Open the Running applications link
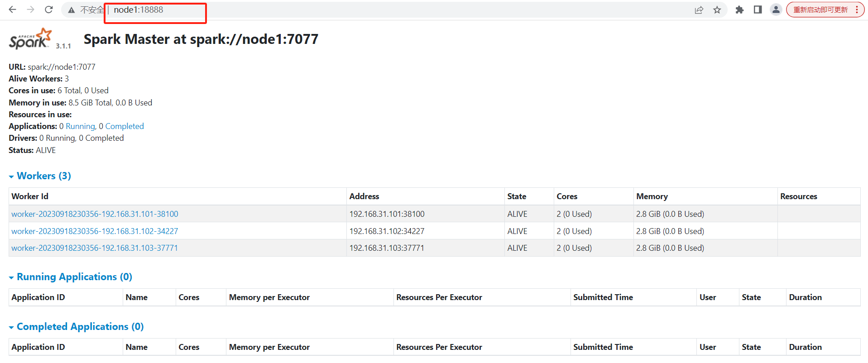The height and width of the screenshot is (363, 868). [80, 126]
